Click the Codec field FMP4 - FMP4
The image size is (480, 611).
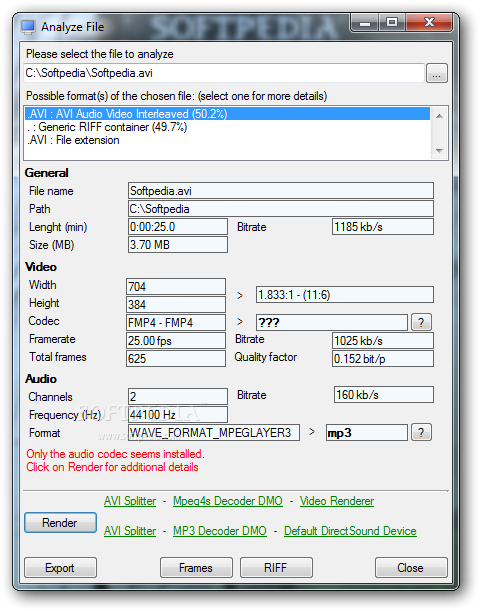(176, 322)
